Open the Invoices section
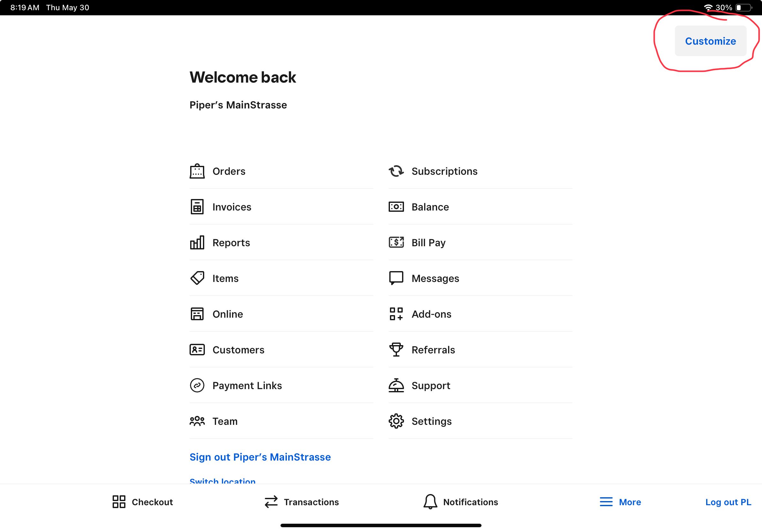This screenshot has width=762, height=532. [232, 207]
